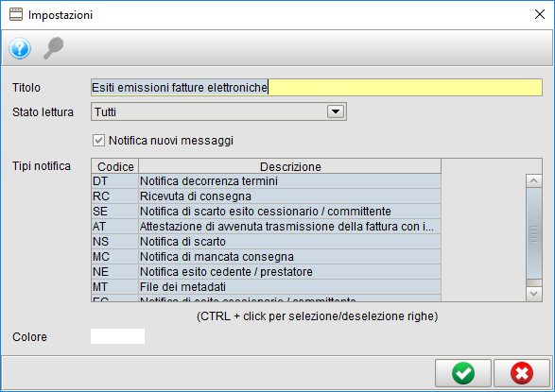Screen dimensions: 555x392
Task: Click the DT code cell
Action: (115, 181)
